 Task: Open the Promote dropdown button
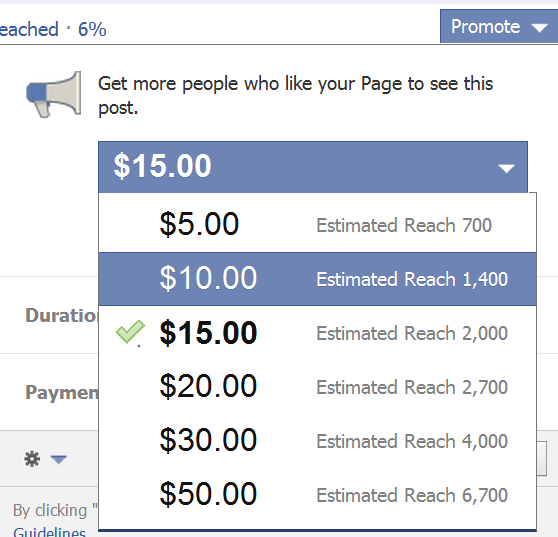(x=499, y=26)
